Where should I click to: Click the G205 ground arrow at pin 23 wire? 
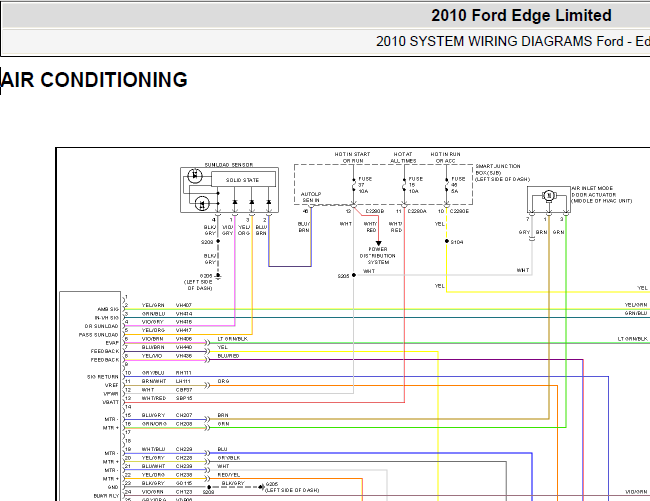[x=261, y=487]
